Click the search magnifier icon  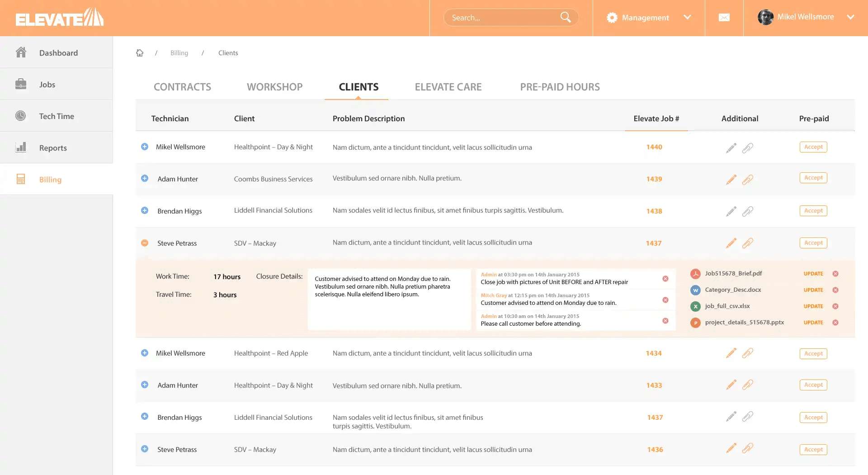click(566, 17)
